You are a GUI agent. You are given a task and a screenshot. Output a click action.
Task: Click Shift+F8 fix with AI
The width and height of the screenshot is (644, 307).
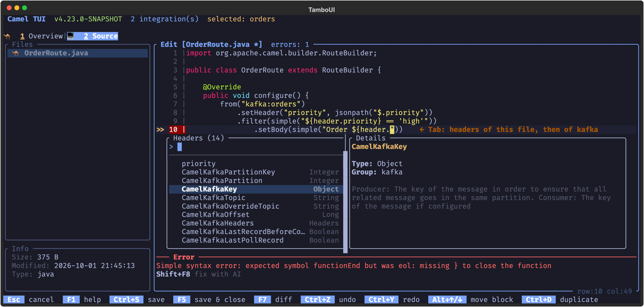point(198,274)
